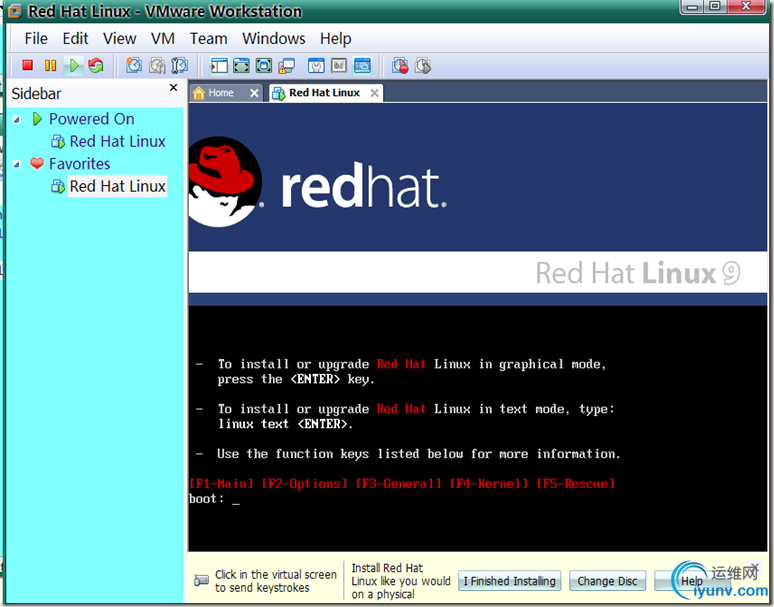Open the Help menu
774x607 pixels.
point(336,38)
